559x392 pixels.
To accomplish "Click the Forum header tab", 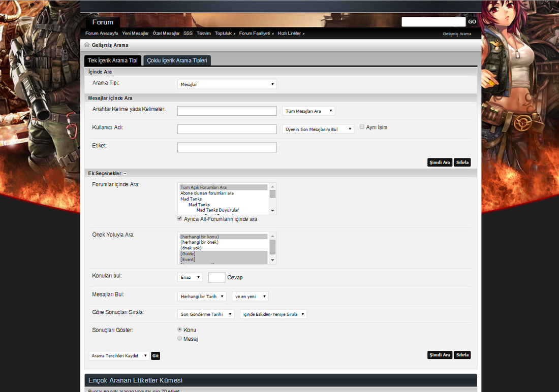I will coord(103,22).
